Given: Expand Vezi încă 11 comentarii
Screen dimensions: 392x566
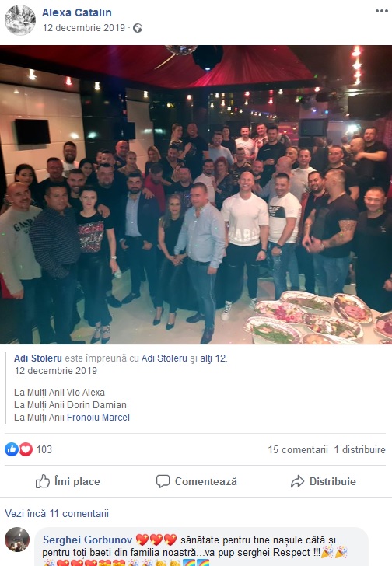Looking at the screenshot, I should [x=57, y=513].
